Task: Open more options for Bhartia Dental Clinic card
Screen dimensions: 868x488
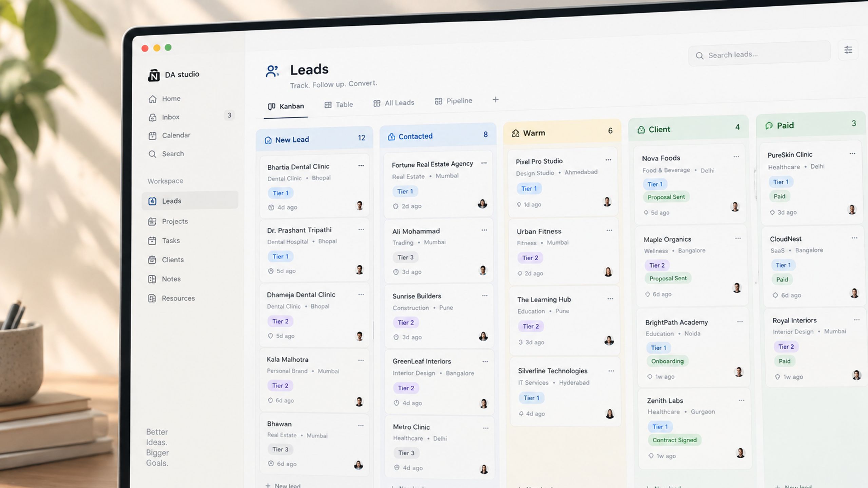Action: point(361,166)
